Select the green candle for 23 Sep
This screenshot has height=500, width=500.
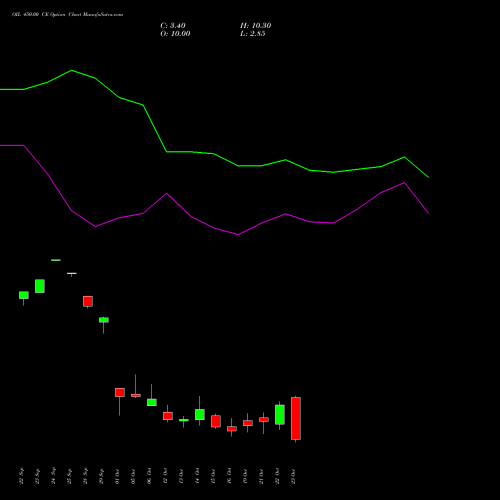pos(40,286)
